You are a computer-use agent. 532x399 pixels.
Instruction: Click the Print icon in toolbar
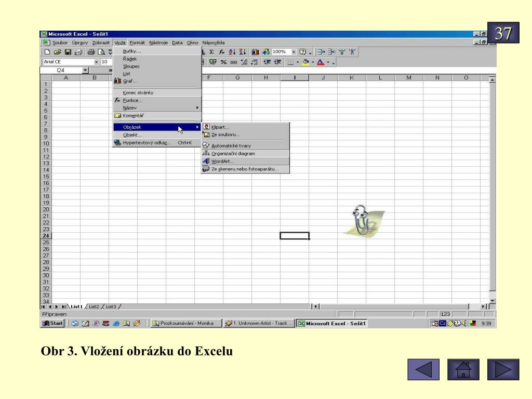click(91, 52)
